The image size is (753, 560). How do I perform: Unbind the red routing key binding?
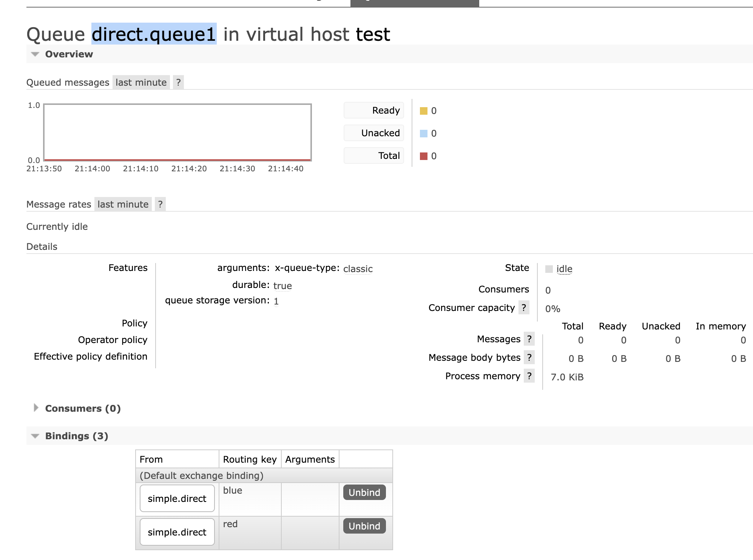[x=364, y=526]
